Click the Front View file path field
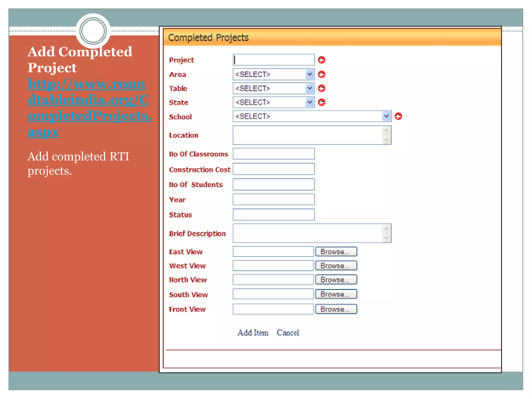 273,309
